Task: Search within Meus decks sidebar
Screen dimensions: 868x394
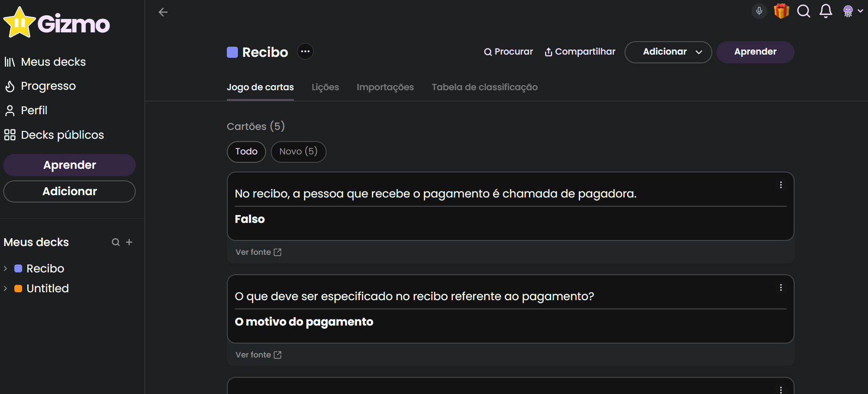Action: point(115,242)
